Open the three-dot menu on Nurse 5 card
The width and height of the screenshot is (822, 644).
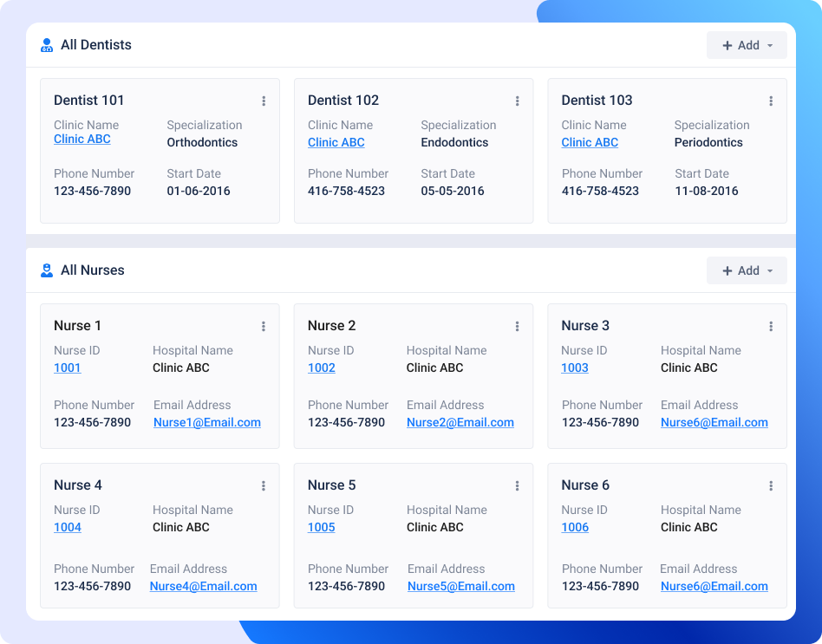click(x=518, y=485)
